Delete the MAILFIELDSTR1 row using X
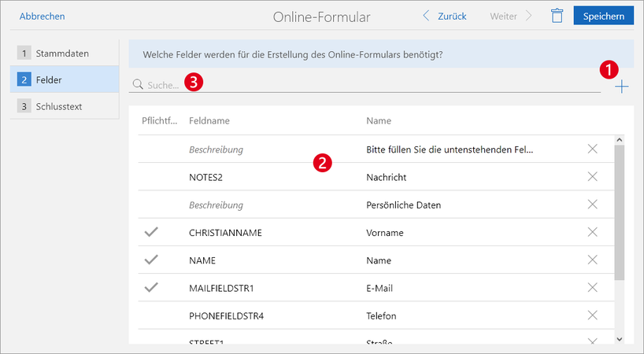The height and width of the screenshot is (354, 644). [592, 288]
